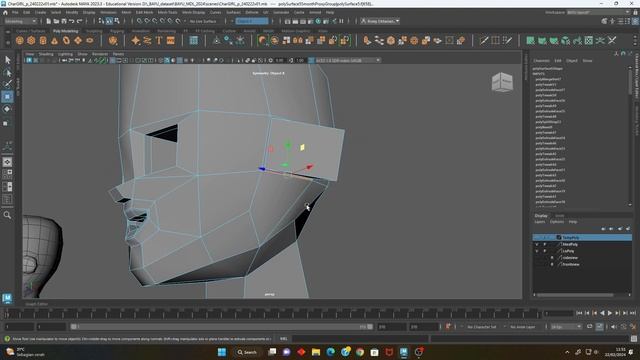This screenshot has width=640, height=360.
Task: Open the Windows Start menu
Action: click(x=222, y=352)
